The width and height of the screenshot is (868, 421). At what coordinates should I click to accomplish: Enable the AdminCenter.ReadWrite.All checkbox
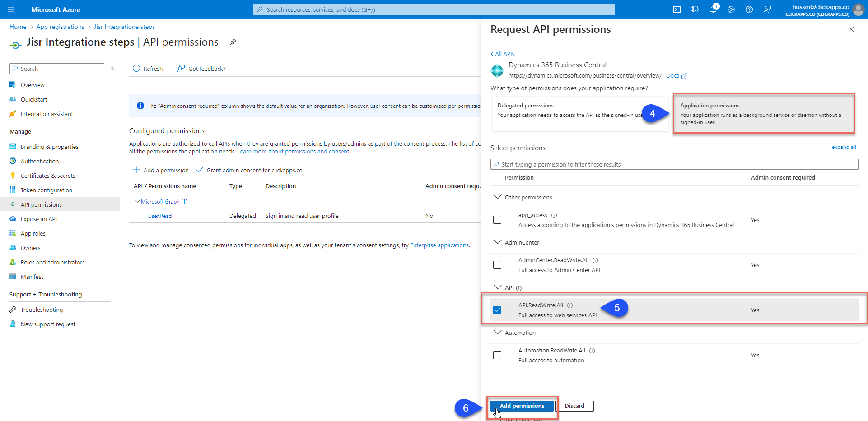pos(497,265)
